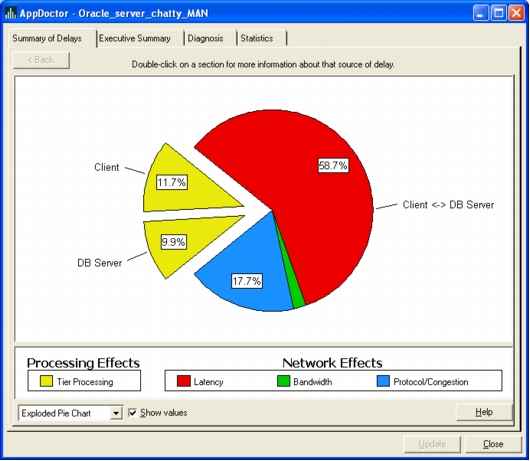Click the Close button at bottom
Viewport: 530px width, 461px height.
coord(493,444)
